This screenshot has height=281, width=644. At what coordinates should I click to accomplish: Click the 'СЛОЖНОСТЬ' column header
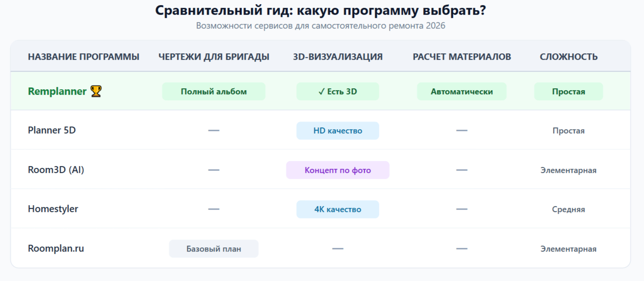[569, 57]
